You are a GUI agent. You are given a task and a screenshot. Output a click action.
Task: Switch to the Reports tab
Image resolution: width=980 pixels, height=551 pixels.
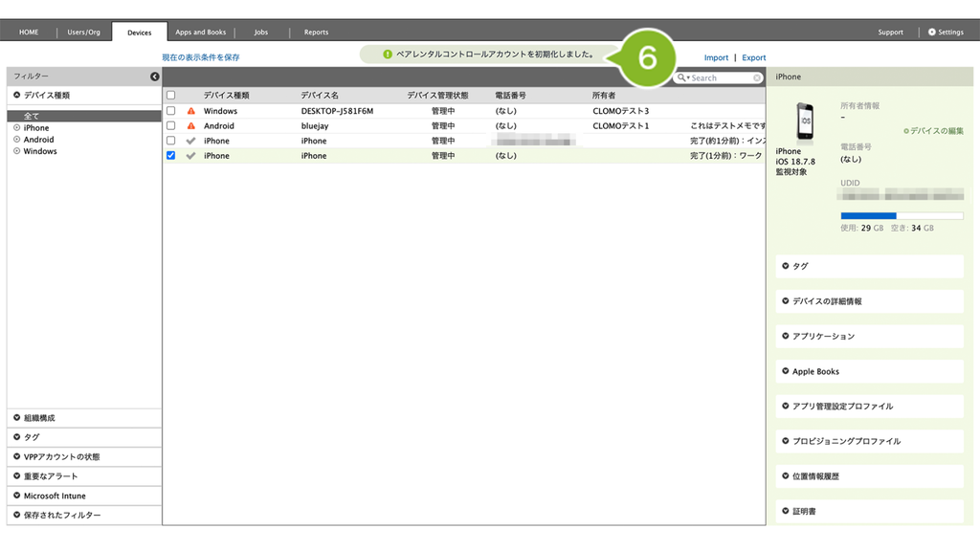click(x=316, y=32)
